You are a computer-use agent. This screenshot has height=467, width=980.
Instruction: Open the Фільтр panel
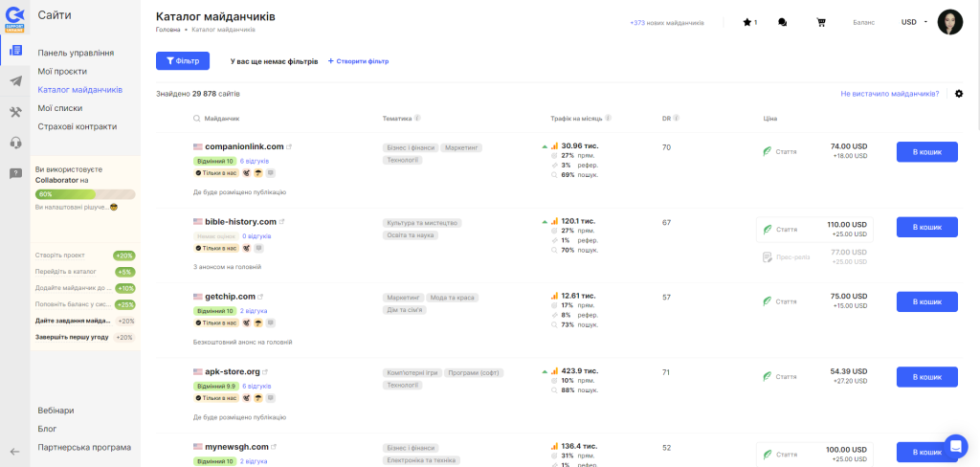tap(182, 61)
